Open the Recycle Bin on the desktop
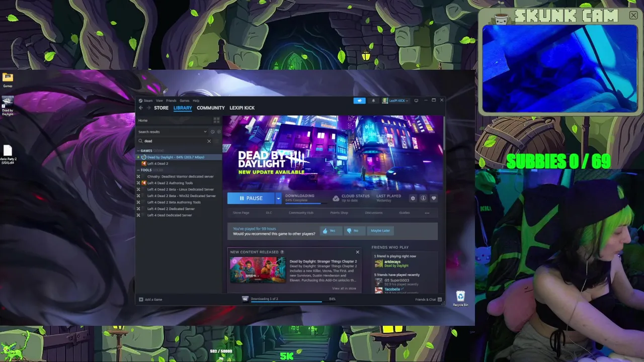Viewport: 644px width, 362px height. click(x=460, y=298)
